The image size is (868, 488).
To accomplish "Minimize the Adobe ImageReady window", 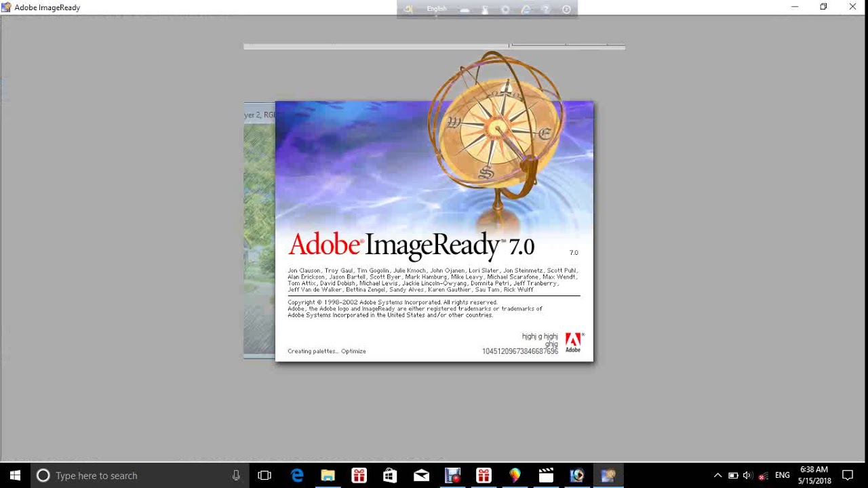I will pos(795,7).
